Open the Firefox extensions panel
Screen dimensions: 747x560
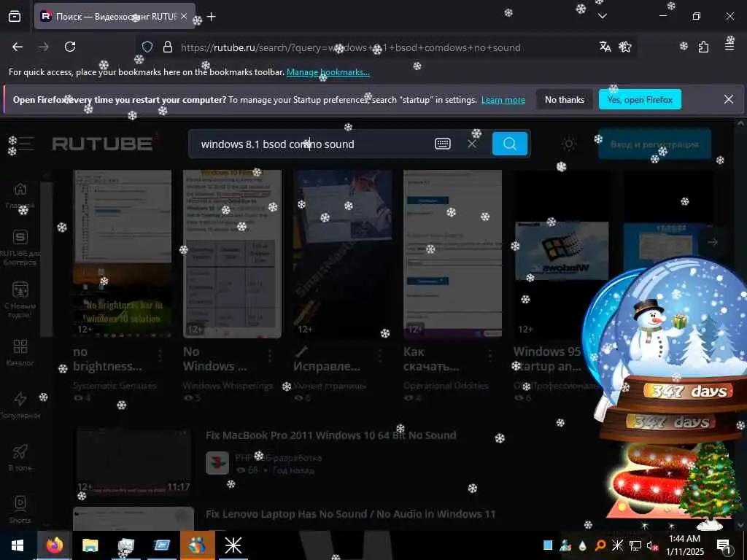click(704, 47)
